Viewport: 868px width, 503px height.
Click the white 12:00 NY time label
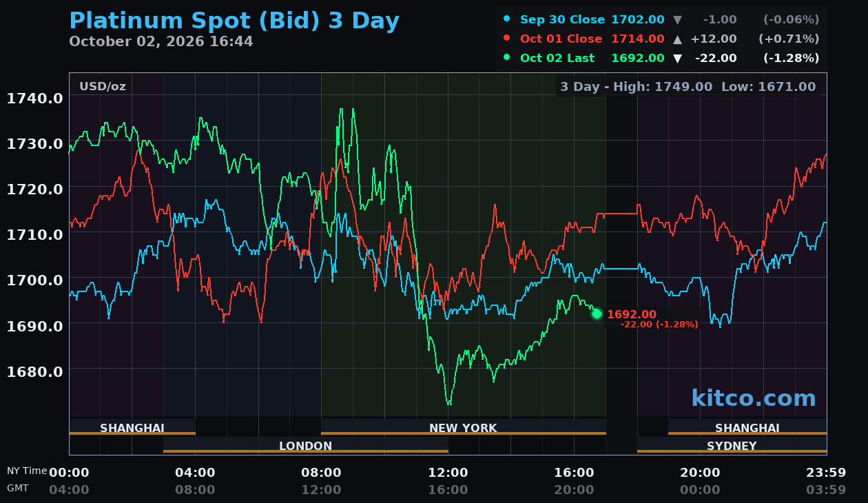pos(448,473)
